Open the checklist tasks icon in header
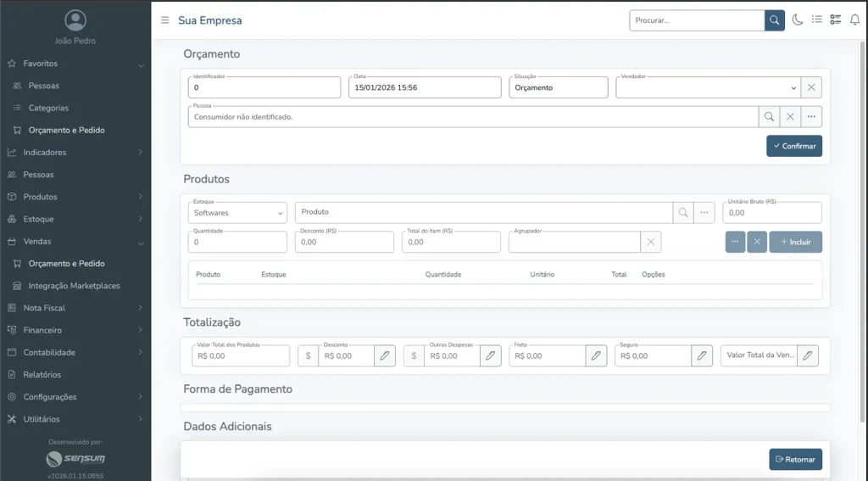Screen dimensions: 868x481 click(x=836, y=20)
